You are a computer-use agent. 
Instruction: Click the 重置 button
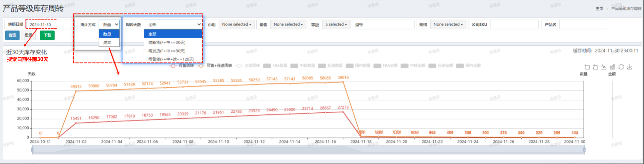(28, 35)
